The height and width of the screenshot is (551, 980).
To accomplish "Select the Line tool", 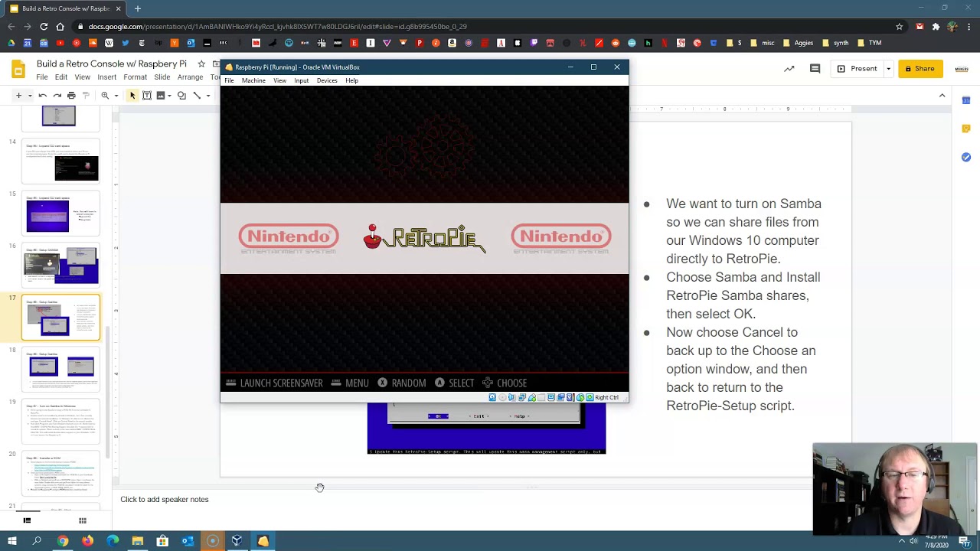I will pyautogui.click(x=197, y=96).
